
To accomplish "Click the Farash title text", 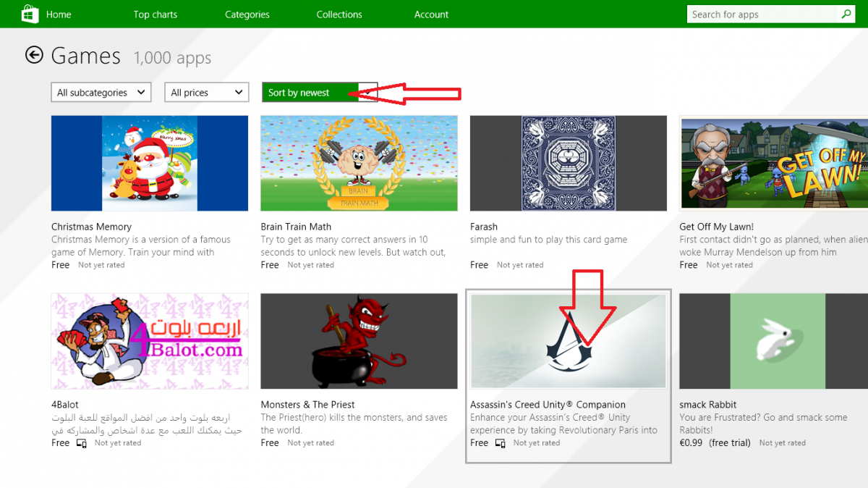I will (x=484, y=227).
